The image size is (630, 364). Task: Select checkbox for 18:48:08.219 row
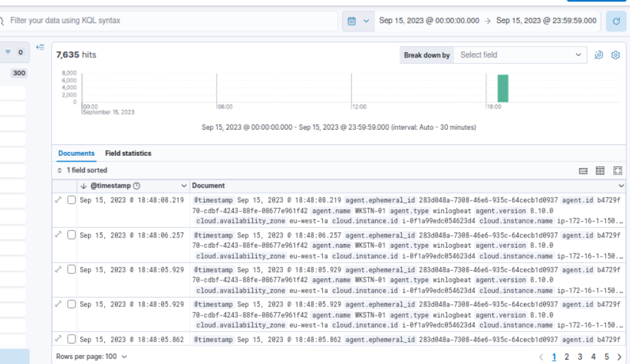72,200
